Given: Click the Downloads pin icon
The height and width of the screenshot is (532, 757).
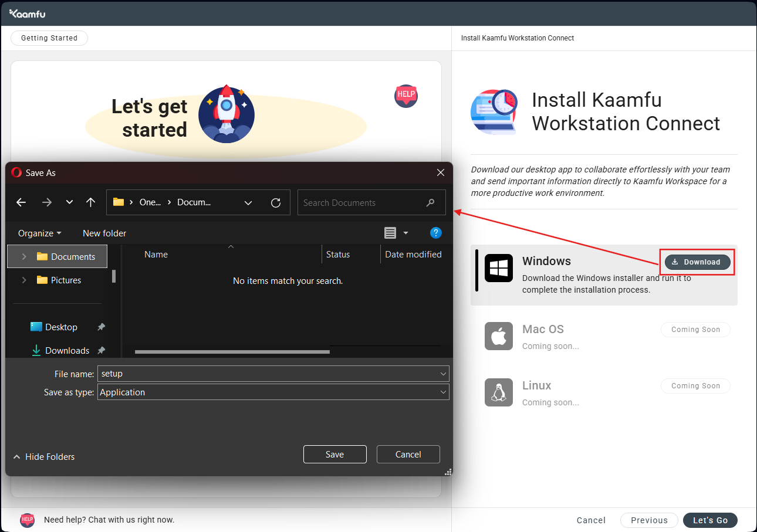Looking at the screenshot, I should (101, 350).
